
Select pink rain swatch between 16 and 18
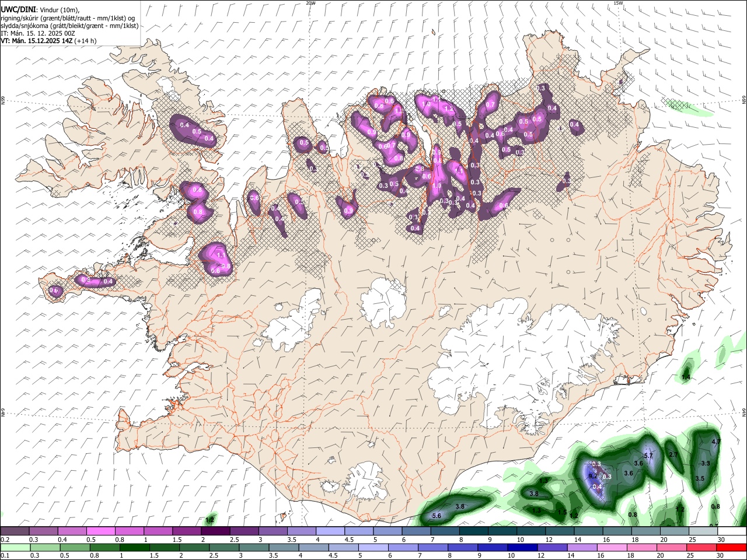(x=612, y=548)
